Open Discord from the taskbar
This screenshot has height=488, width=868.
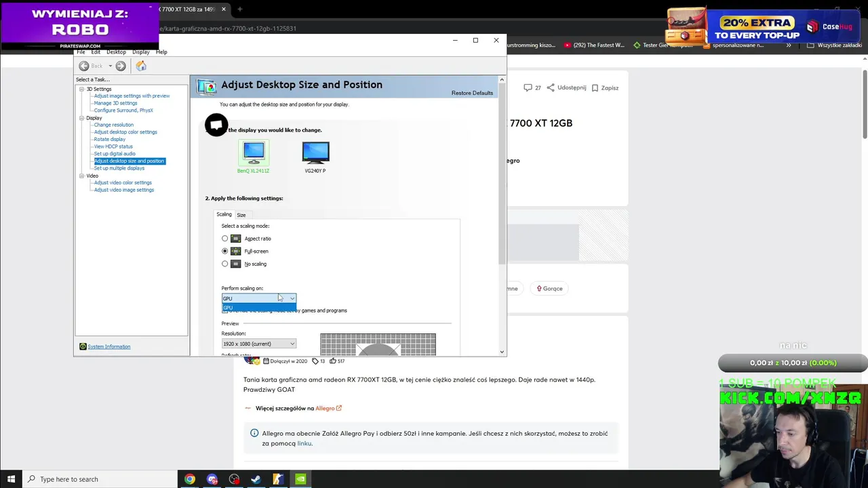[212, 479]
